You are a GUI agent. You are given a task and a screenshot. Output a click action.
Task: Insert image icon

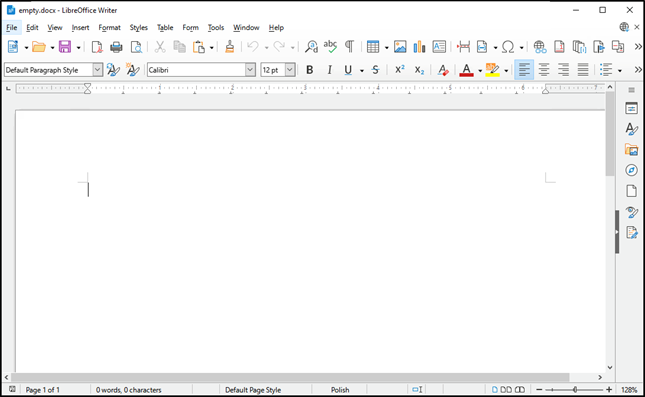point(400,47)
